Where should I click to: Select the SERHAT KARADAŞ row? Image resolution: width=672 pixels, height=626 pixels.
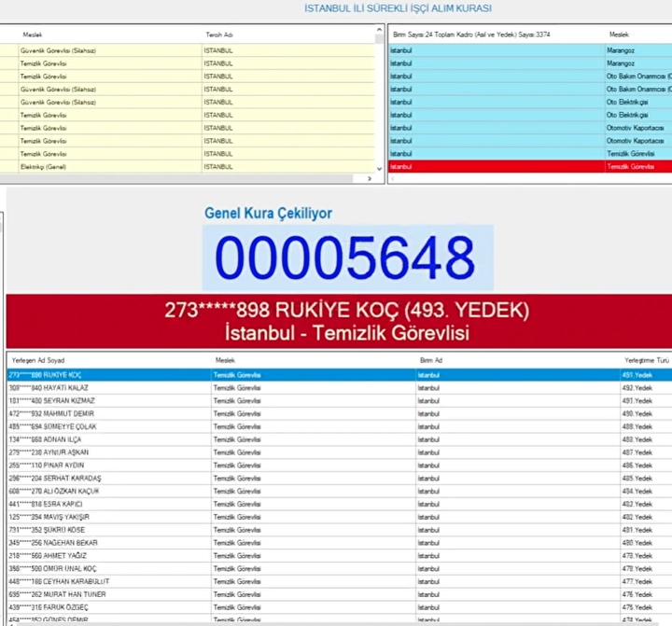(x=340, y=479)
